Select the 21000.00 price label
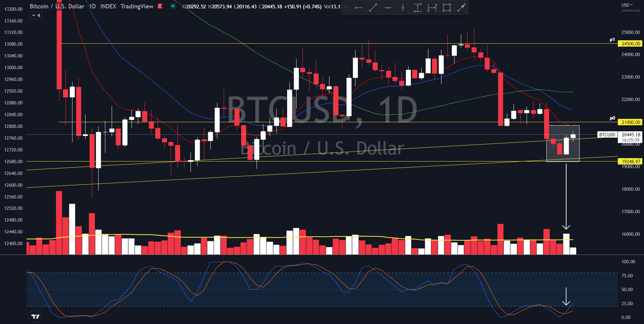The image size is (644, 324). [x=631, y=122]
